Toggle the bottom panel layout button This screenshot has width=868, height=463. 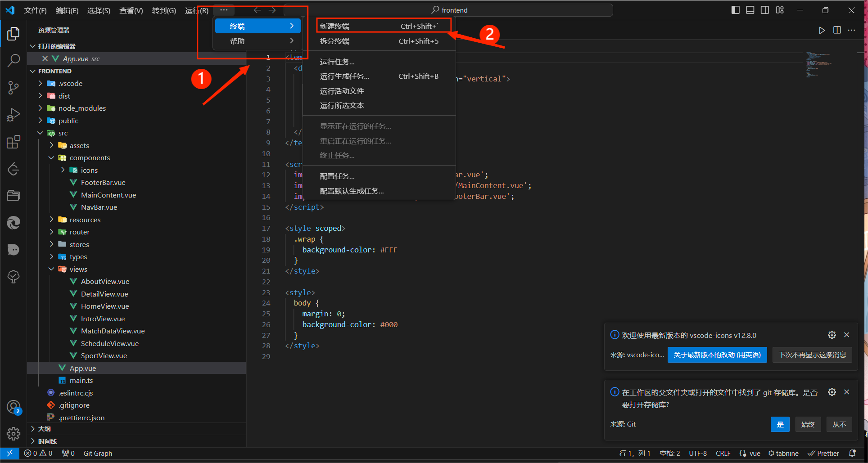[x=750, y=10]
